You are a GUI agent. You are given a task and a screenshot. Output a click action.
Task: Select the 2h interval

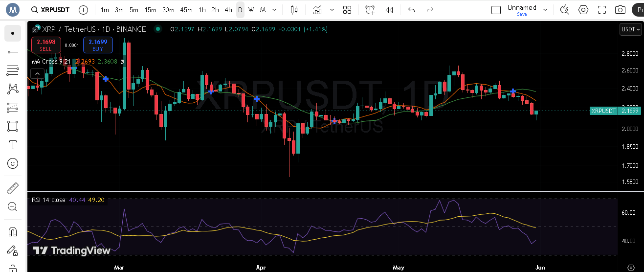pos(215,10)
